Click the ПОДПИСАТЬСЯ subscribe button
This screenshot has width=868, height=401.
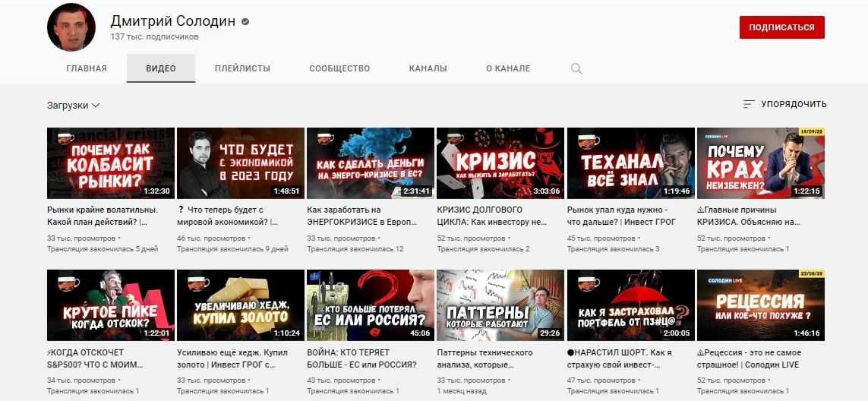coord(781,27)
